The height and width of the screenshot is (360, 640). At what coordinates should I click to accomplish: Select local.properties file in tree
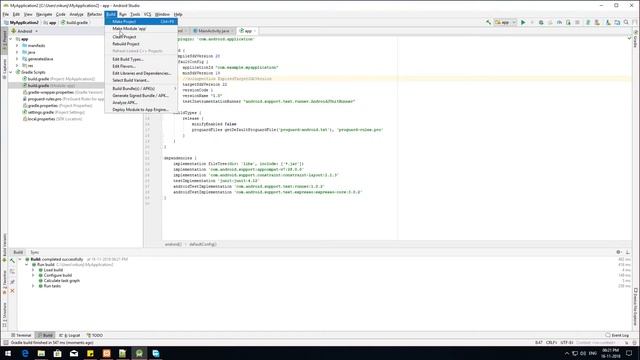(x=52, y=119)
